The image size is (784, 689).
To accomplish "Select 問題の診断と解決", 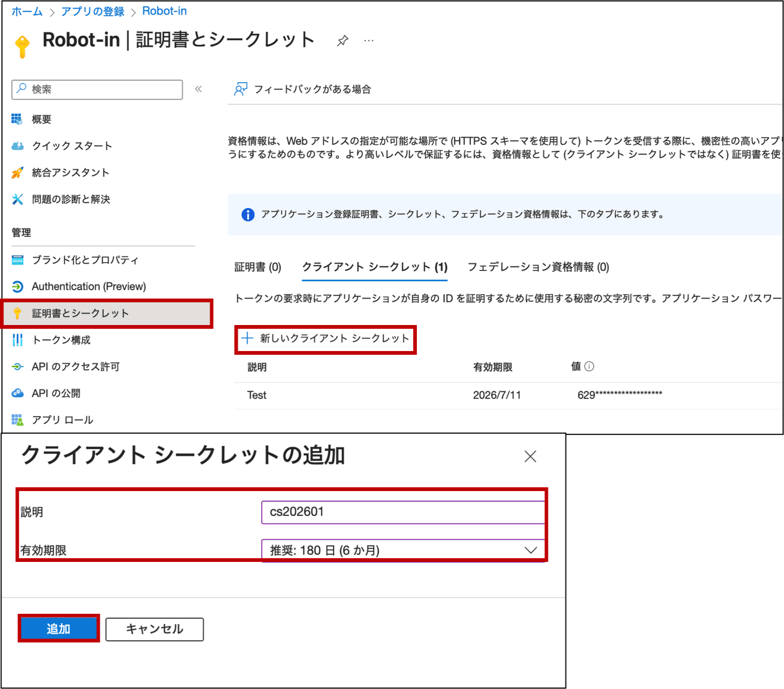I will [x=71, y=199].
